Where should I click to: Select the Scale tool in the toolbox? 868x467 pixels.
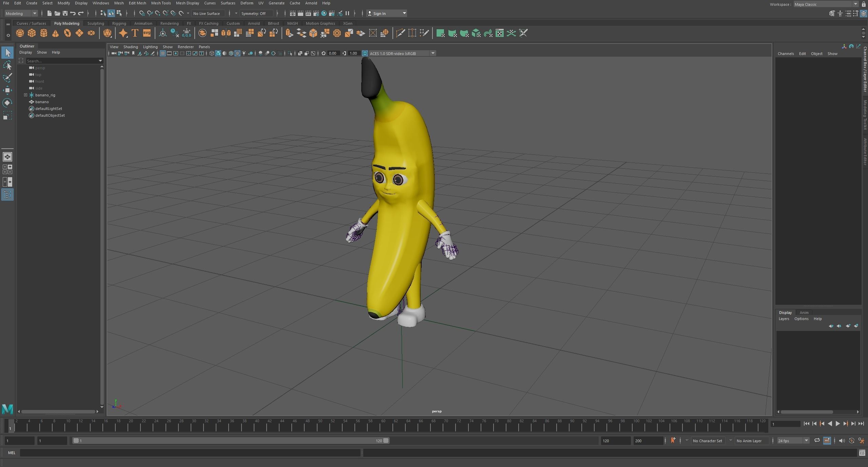pos(7,115)
